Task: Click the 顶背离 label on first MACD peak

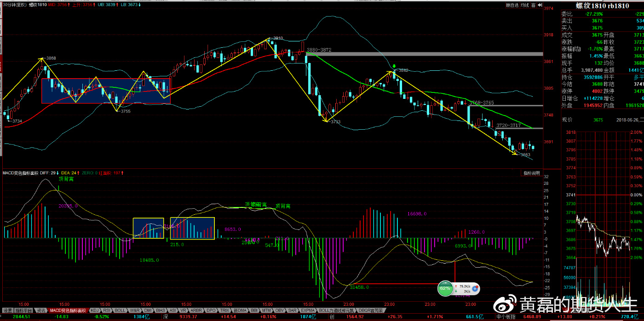Action: click(x=66, y=180)
